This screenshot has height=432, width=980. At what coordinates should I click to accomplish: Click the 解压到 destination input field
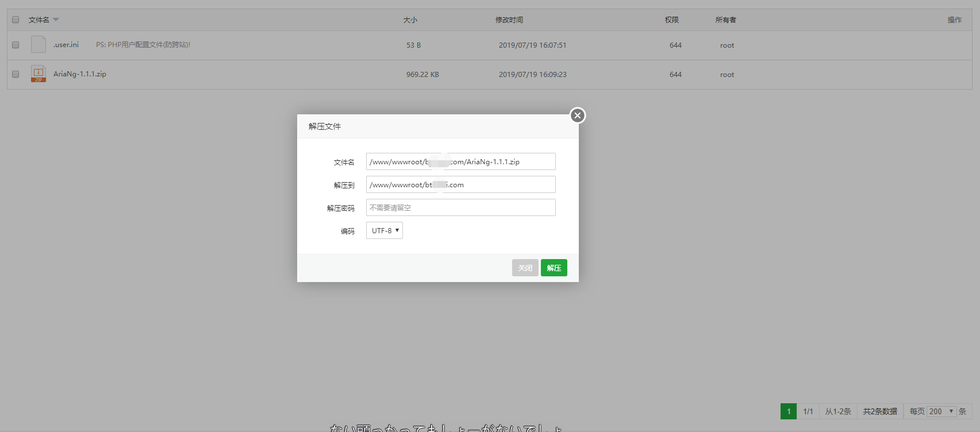coord(461,184)
